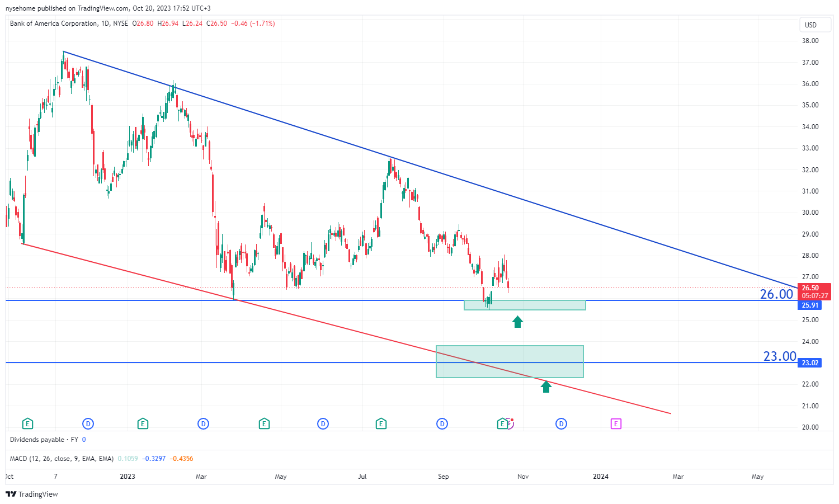
Task: Click the last blue dividend D marker
Action: pyautogui.click(x=561, y=424)
